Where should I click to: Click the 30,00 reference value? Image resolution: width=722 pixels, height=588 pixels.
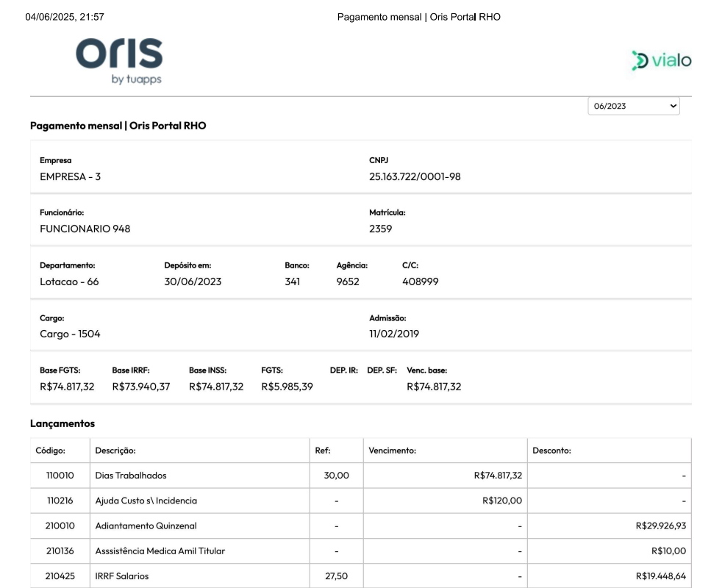point(336,476)
